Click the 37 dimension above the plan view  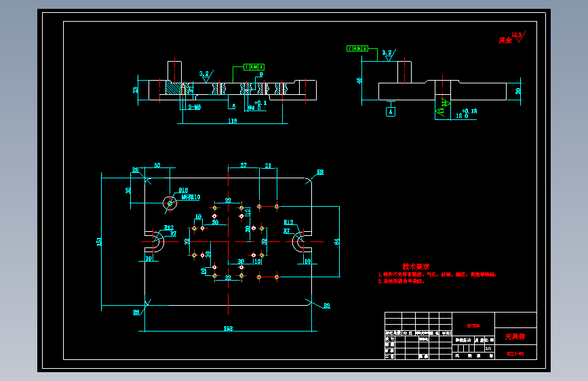243,165
